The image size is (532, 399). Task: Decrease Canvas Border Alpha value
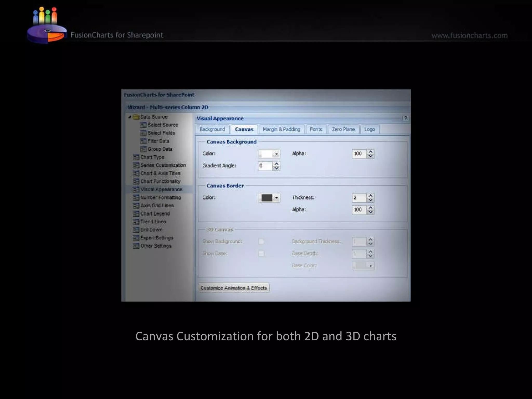tap(370, 212)
